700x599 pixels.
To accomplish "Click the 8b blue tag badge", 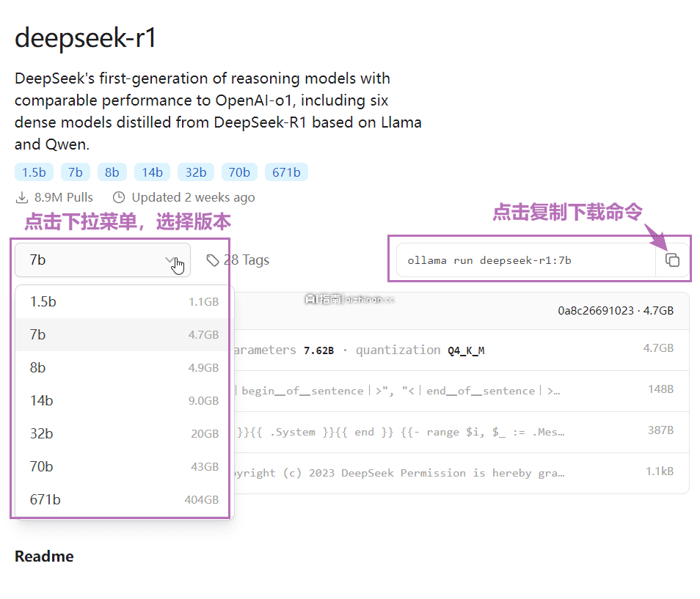I will click(x=112, y=172).
